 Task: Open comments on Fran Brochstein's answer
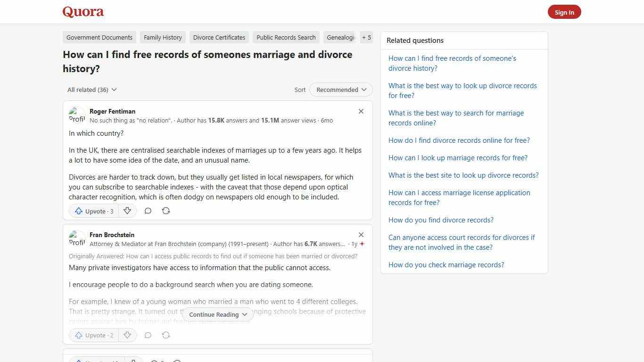coord(148,335)
